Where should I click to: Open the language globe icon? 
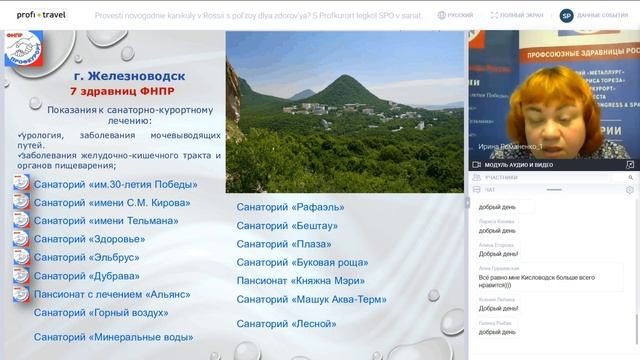441,15
